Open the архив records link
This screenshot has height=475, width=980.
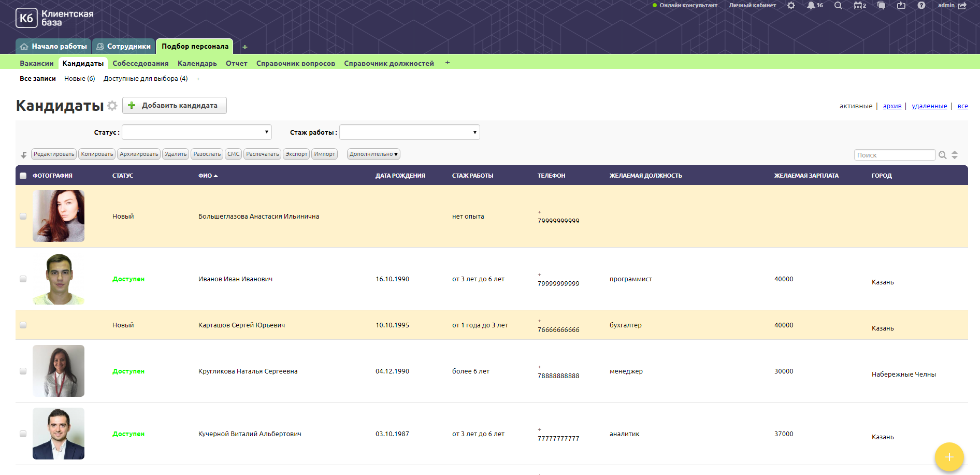point(892,106)
